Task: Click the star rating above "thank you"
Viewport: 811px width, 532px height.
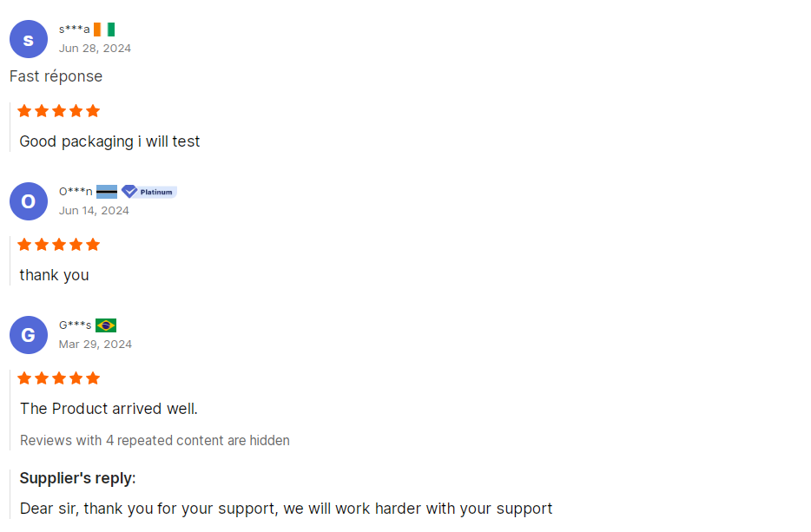Action: pos(59,245)
